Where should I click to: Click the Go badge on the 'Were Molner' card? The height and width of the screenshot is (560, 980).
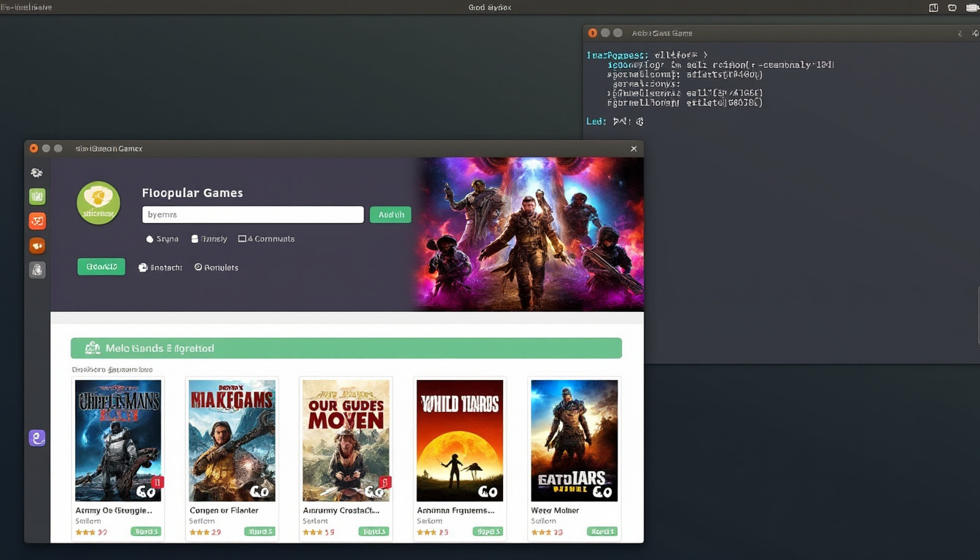(x=602, y=491)
